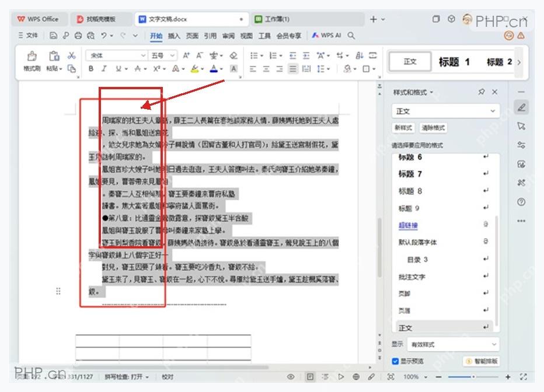
Task: Click the Numbered list icon
Action: click(273, 55)
